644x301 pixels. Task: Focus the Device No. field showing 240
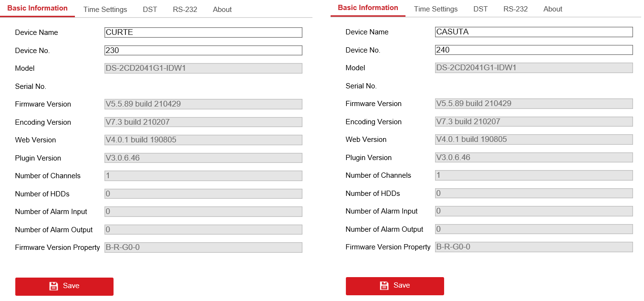coord(534,50)
